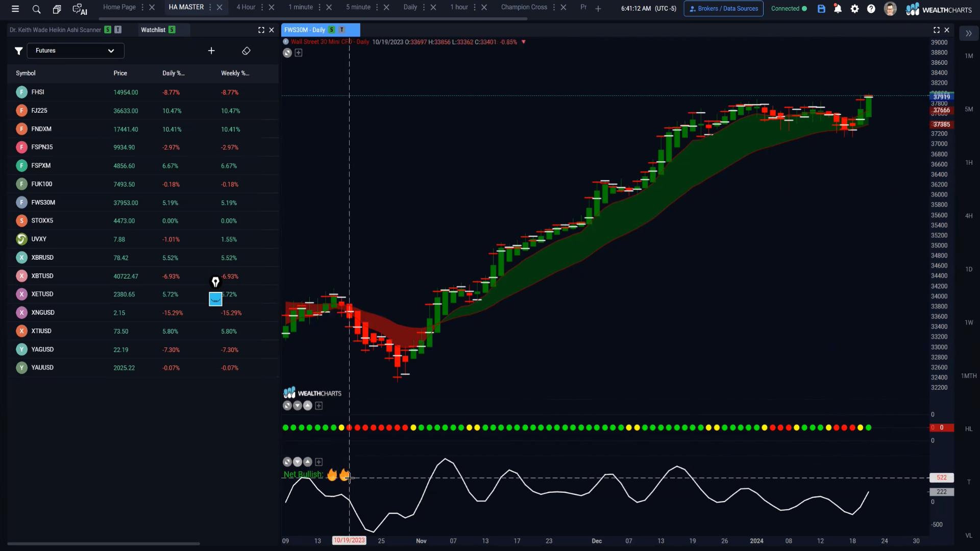980x551 pixels.
Task: Select the Dr. Keith Wade Heikin Ashi Scanner tab
Action: tap(55, 30)
